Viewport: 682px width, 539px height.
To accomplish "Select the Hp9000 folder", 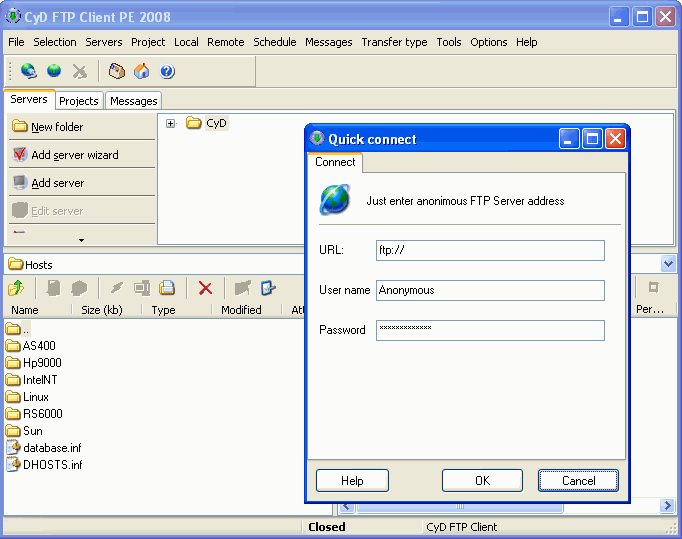I will point(34,363).
